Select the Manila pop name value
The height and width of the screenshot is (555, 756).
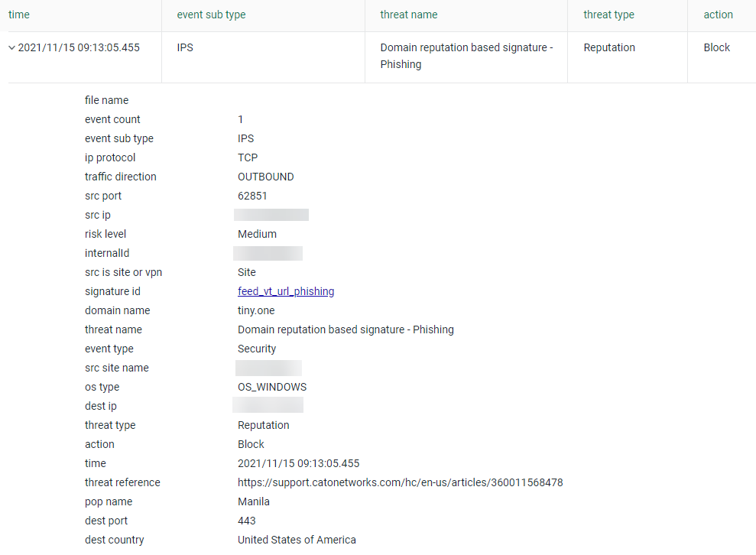click(x=253, y=501)
